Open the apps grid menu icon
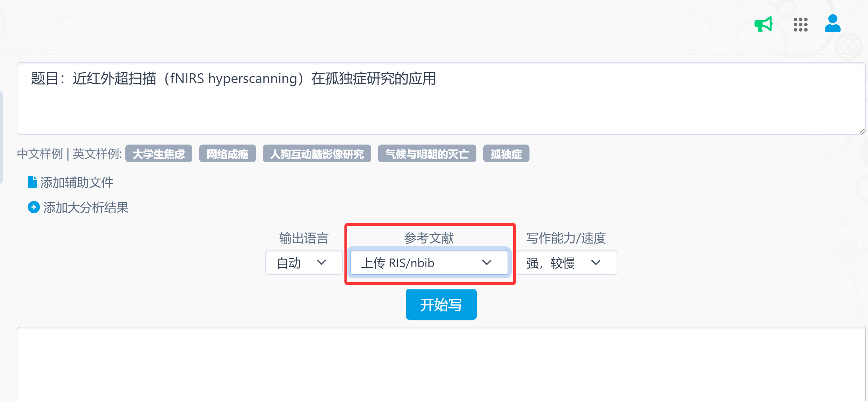Screen dimensions: 868x401 (800, 25)
